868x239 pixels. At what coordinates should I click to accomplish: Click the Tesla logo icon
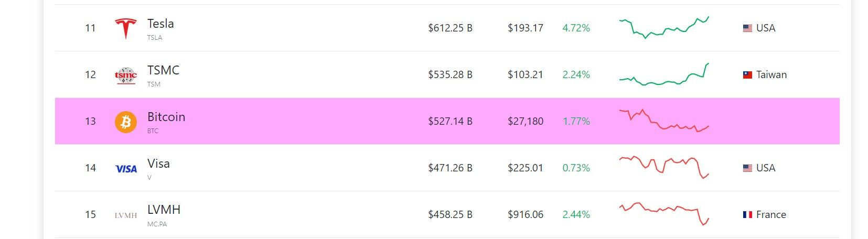126,28
